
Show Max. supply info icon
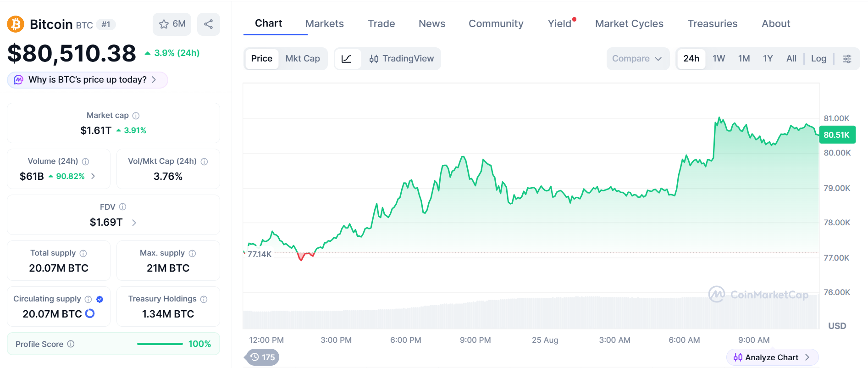192,253
